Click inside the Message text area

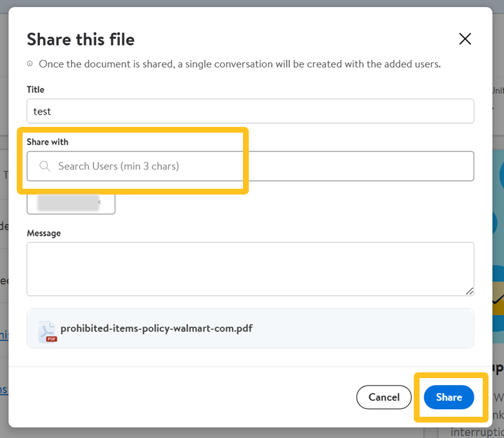click(x=250, y=269)
